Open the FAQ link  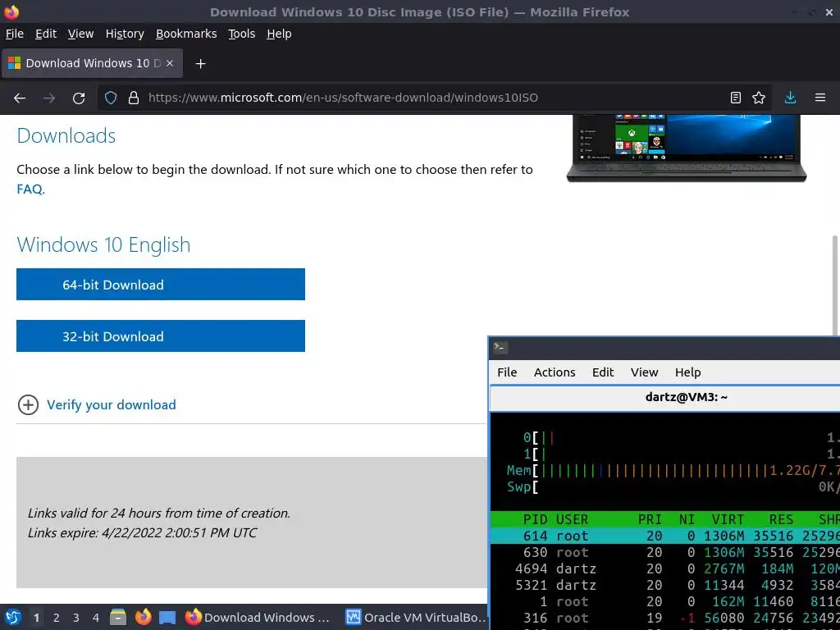30,189
